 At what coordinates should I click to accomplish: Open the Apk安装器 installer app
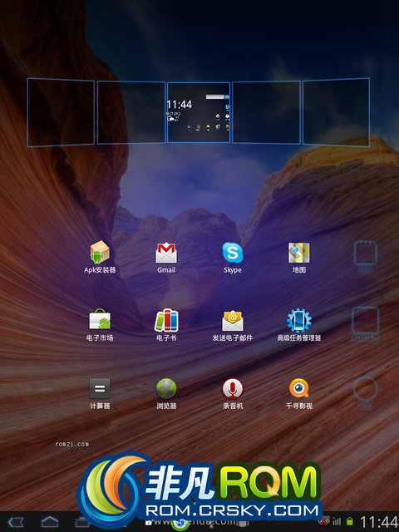[100, 257]
